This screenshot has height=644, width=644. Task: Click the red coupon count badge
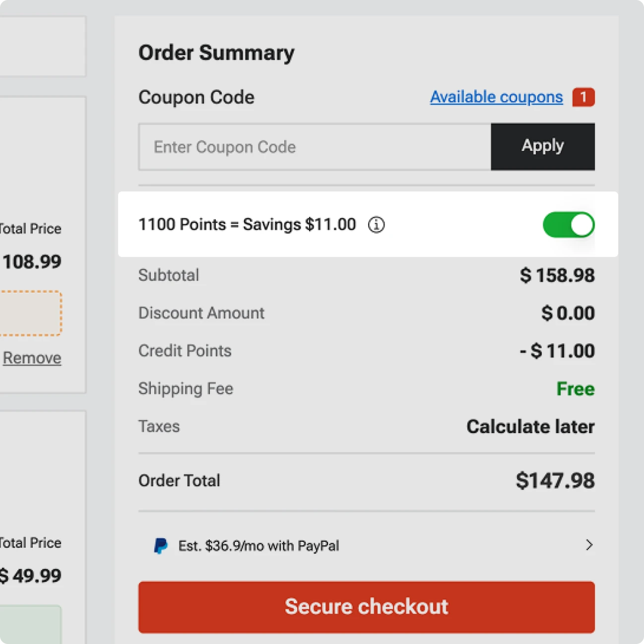583,97
